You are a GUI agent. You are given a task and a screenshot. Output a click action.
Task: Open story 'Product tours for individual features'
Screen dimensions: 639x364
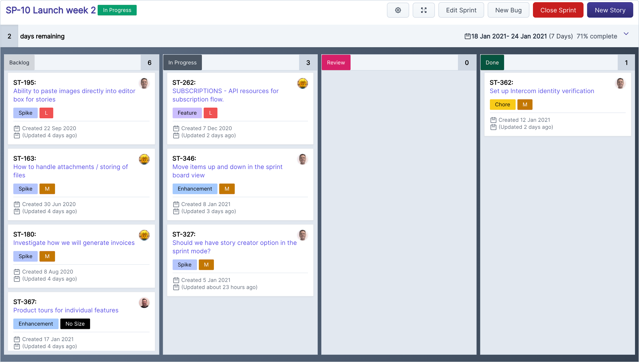tap(66, 310)
